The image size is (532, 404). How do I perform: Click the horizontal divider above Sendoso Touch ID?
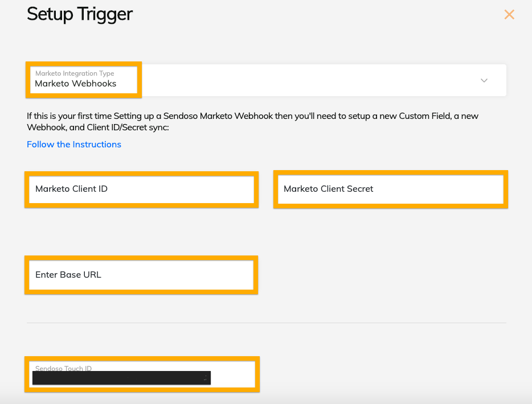pos(266,323)
